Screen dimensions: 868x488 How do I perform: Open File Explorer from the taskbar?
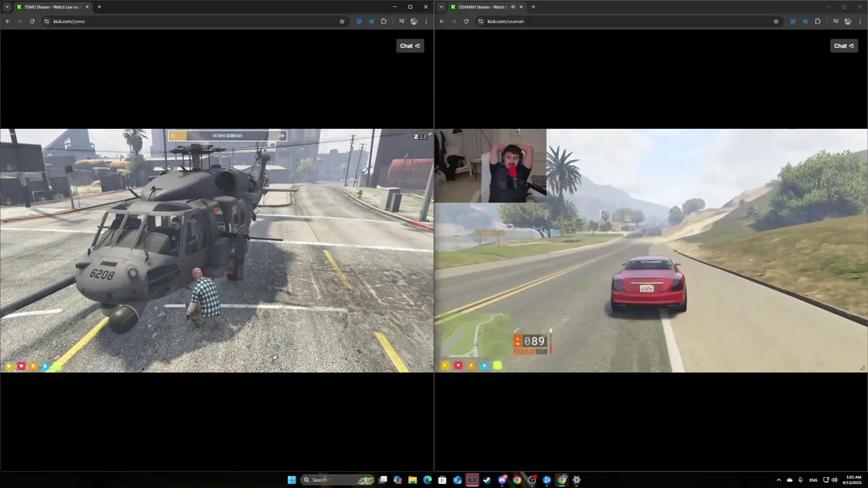[x=412, y=480]
